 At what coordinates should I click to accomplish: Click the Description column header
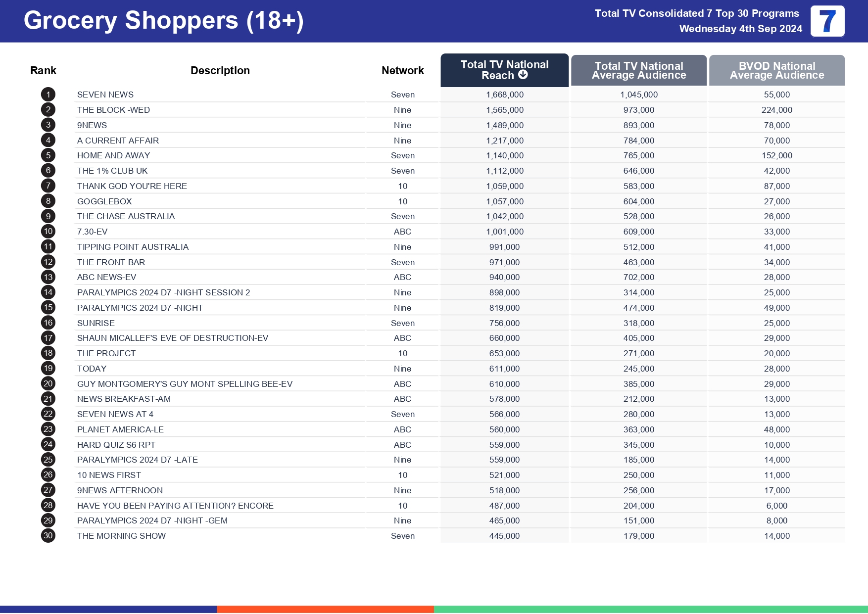tap(220, 71)
